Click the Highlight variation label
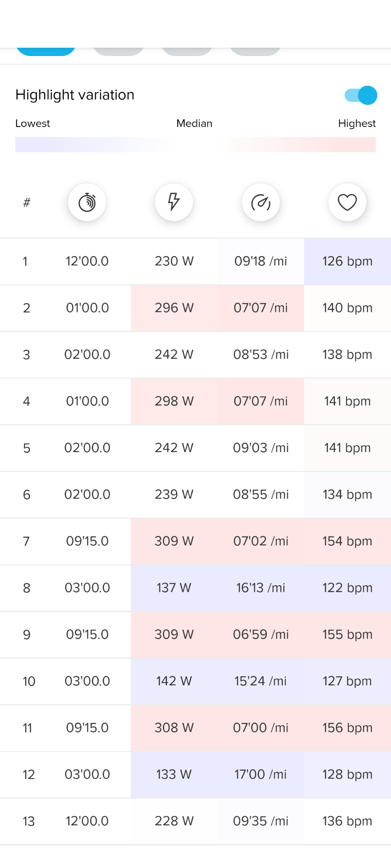391x868 pixels. pos(75,95)
